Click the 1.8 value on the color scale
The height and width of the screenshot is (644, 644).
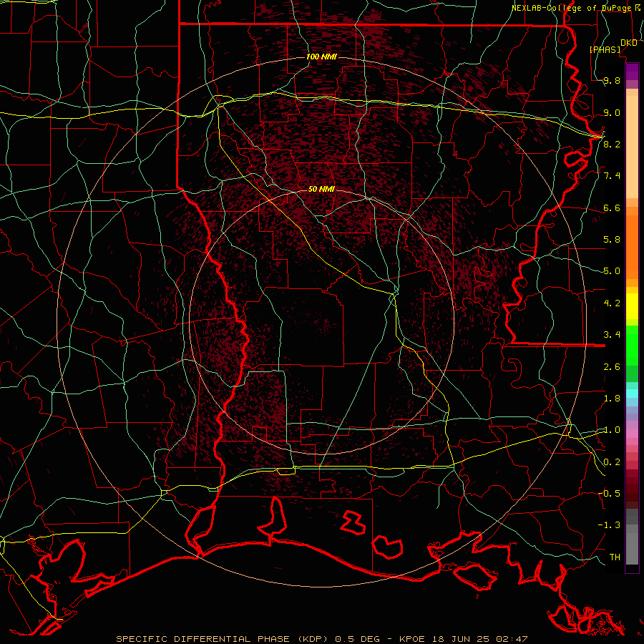tap(612, 399)
